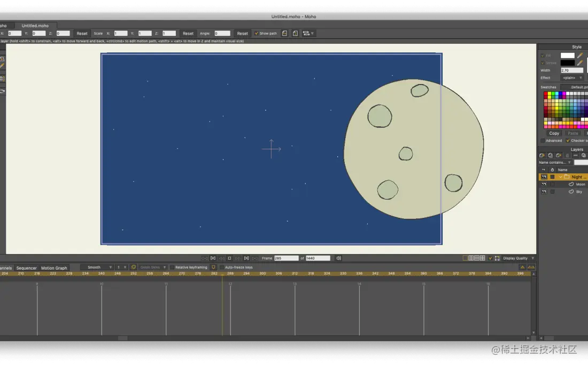
Task: Click the Delete Layer trash icon
Action: (567, 155)
